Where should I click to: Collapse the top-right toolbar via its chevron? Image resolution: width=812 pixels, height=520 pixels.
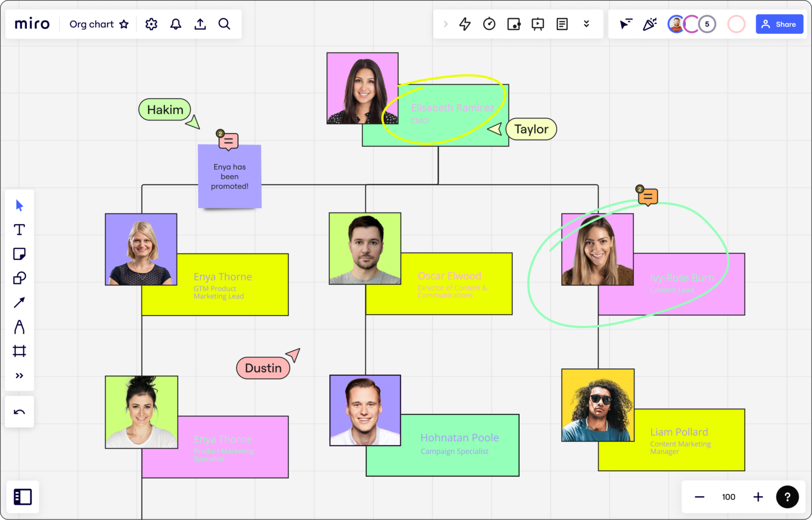pos(446,24)
